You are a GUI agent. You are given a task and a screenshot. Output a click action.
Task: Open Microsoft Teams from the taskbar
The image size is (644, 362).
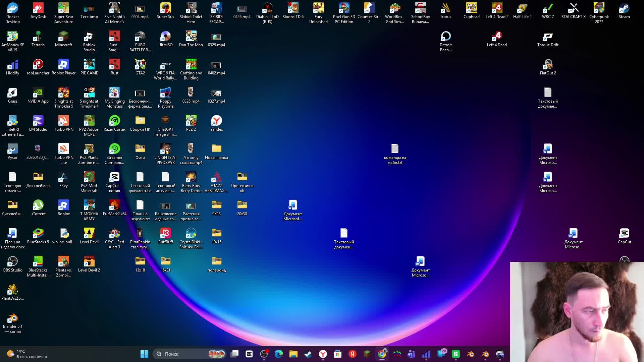[412, 354]
